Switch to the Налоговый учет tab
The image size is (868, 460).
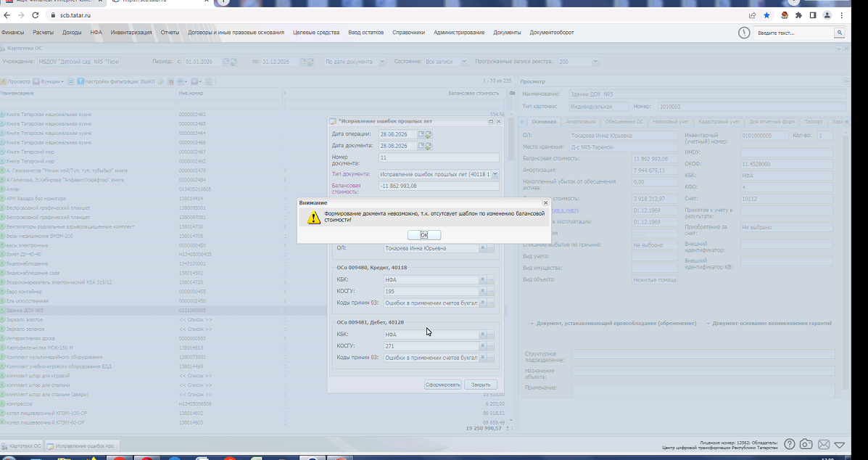pos(670,122)
